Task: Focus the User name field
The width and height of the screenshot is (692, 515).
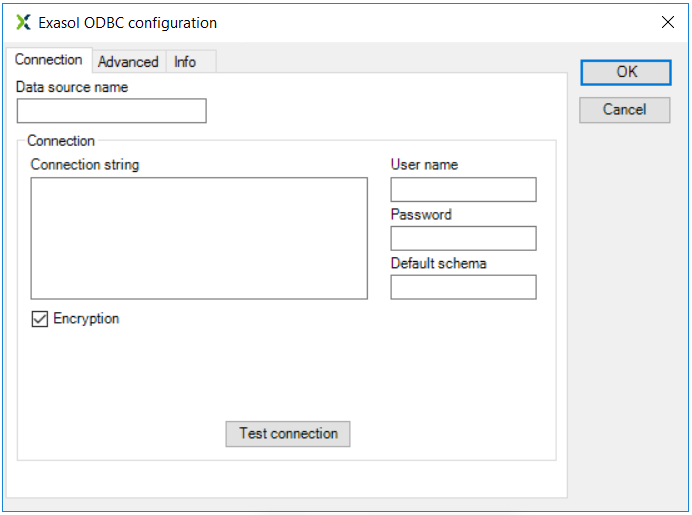Action: (x=463, y=190)
